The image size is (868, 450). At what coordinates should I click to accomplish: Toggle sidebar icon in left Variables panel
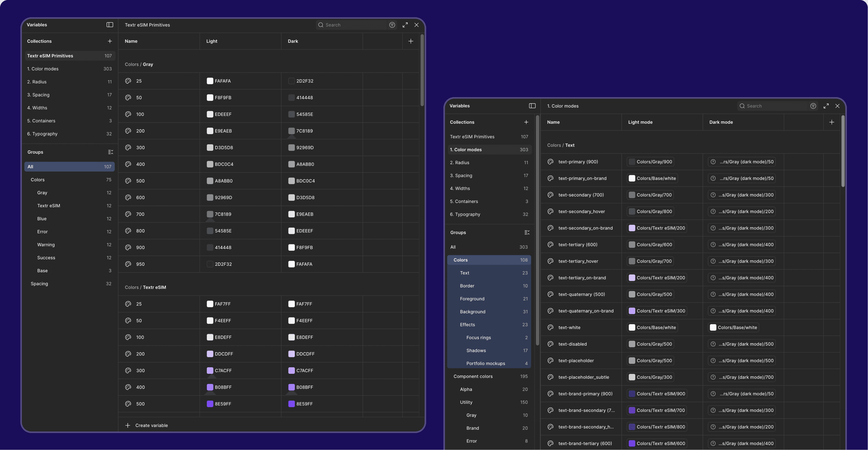(x=110, y=25)
